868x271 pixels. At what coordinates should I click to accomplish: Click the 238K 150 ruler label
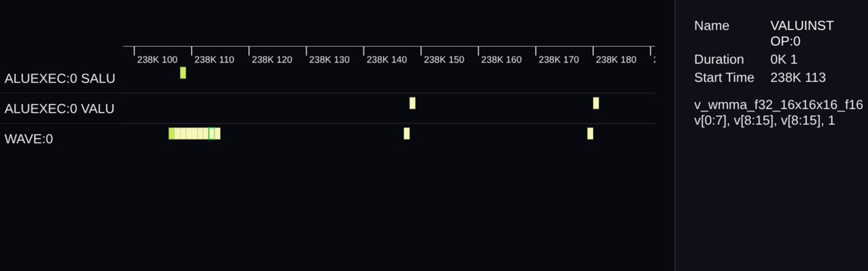pos(444,59)
